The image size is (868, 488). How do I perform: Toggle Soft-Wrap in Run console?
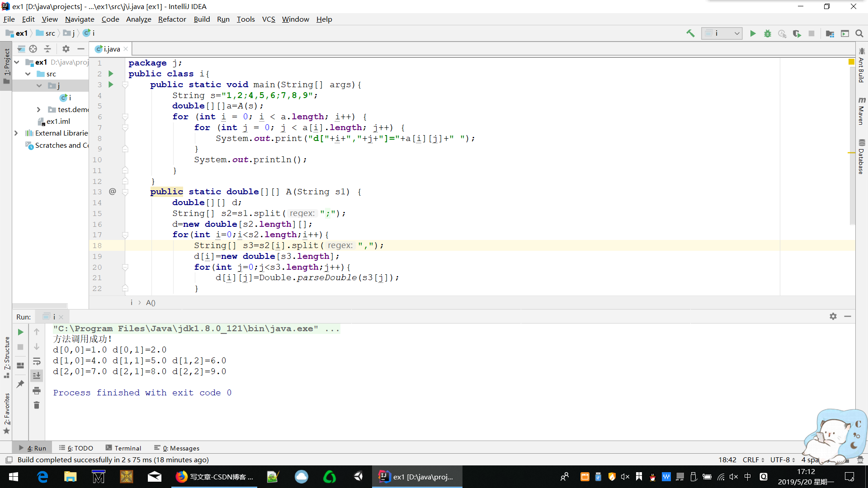37,361
